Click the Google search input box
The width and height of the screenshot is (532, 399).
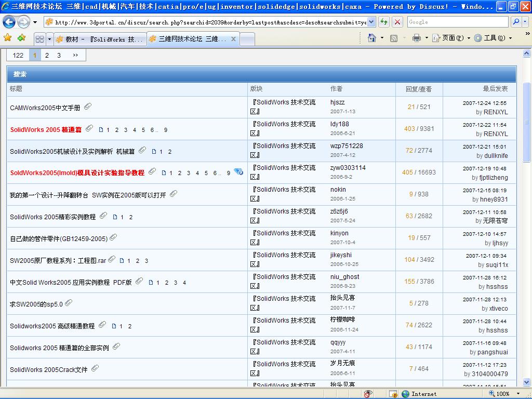point(458,22)
